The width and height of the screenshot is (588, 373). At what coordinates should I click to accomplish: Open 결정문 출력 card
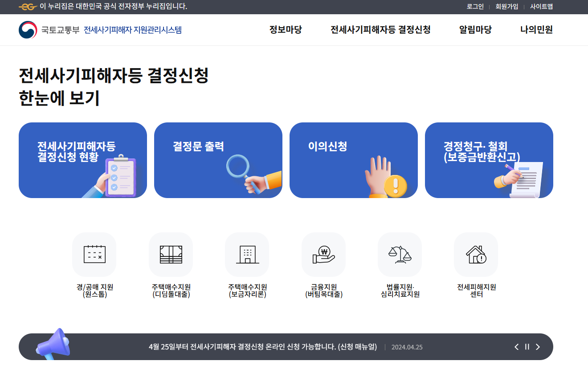[218, 160]
